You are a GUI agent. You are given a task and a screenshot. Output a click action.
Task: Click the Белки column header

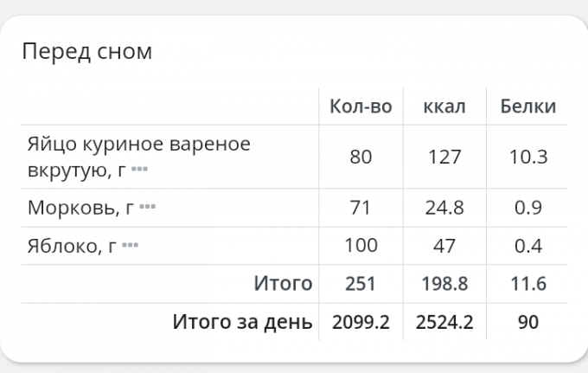pyautogui.click(x=528, y=106)
